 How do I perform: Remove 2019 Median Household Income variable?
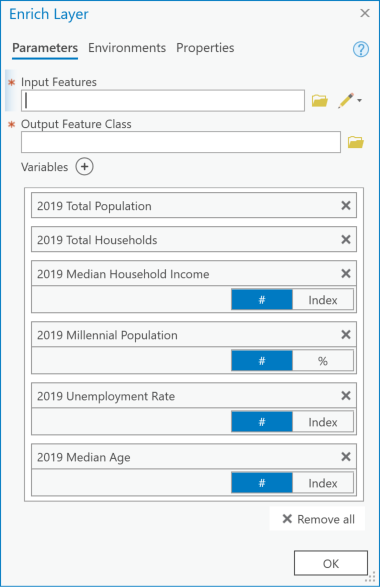(x=346, y=274)
